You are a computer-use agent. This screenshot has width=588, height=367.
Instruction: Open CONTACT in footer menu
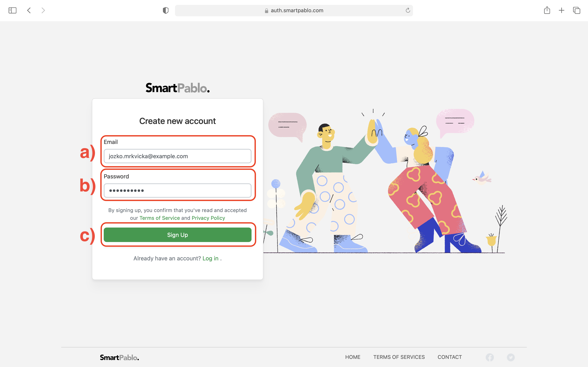coord(450,357)
